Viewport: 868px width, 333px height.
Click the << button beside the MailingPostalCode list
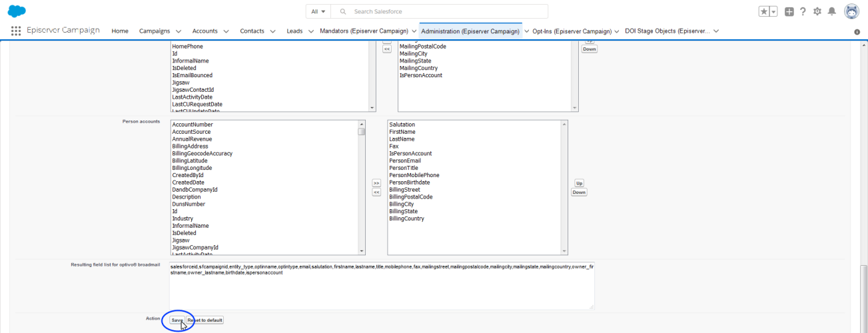386,49
